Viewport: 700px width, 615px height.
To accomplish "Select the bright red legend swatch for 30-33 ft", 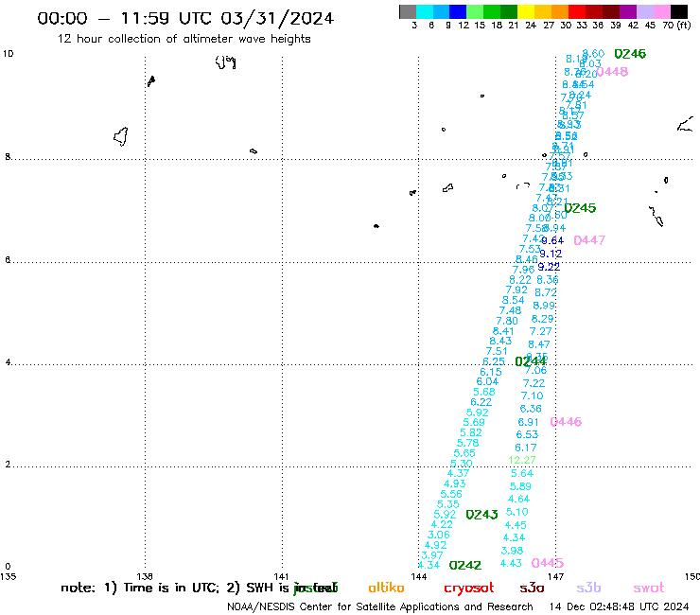I will (x=577, y=11).
